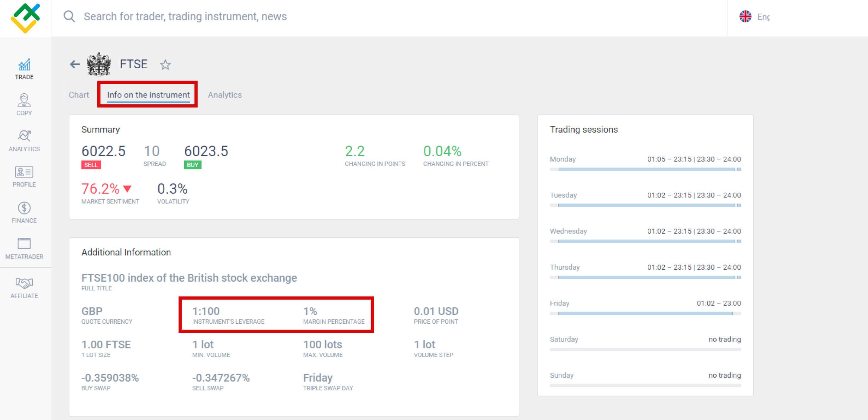Click the 0.01 USD price of point

pyautogui.click(x=436, y=311)
